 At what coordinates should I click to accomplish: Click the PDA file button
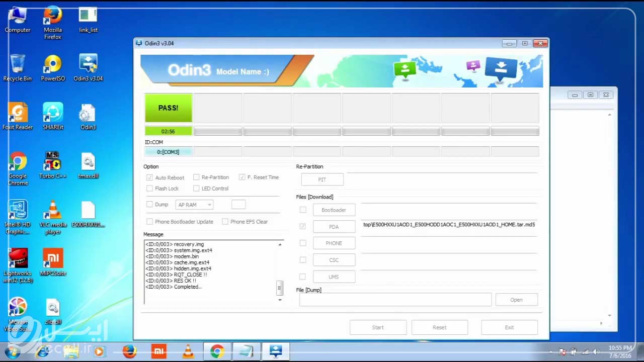coord(334,227)
